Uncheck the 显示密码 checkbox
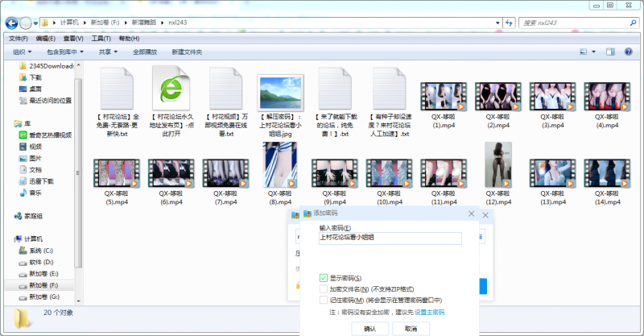The image size is (644, 336). pos(324,277)
